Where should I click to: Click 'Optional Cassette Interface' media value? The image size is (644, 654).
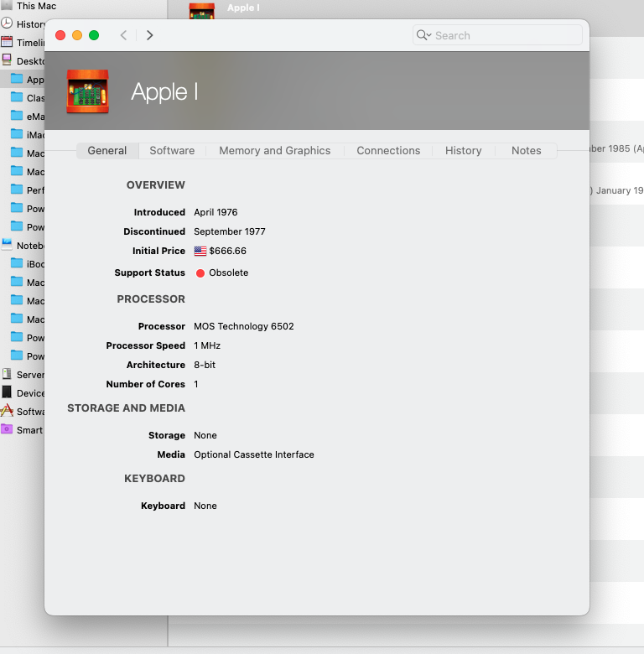coord(254,454)
